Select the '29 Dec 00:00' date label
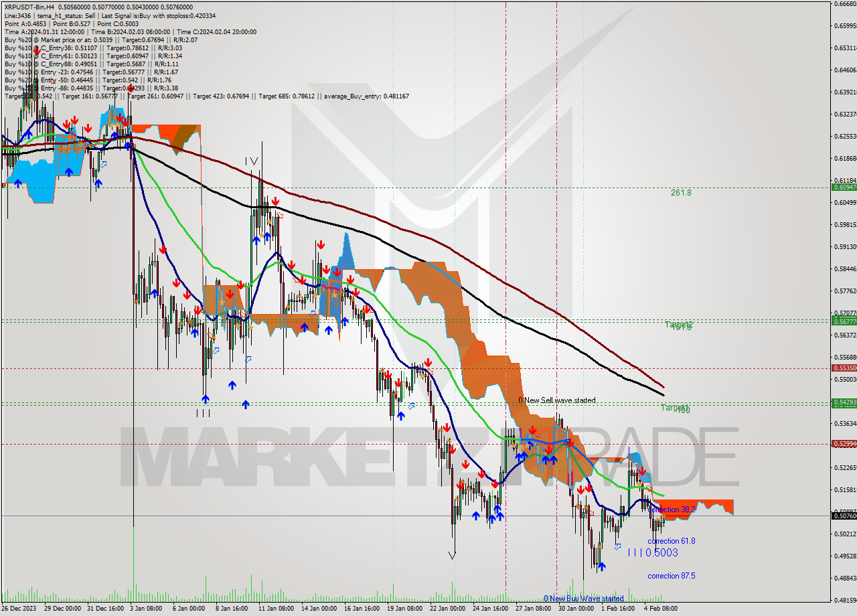The height and width of the screenshot is (616, 857). [x=62, y=609]
